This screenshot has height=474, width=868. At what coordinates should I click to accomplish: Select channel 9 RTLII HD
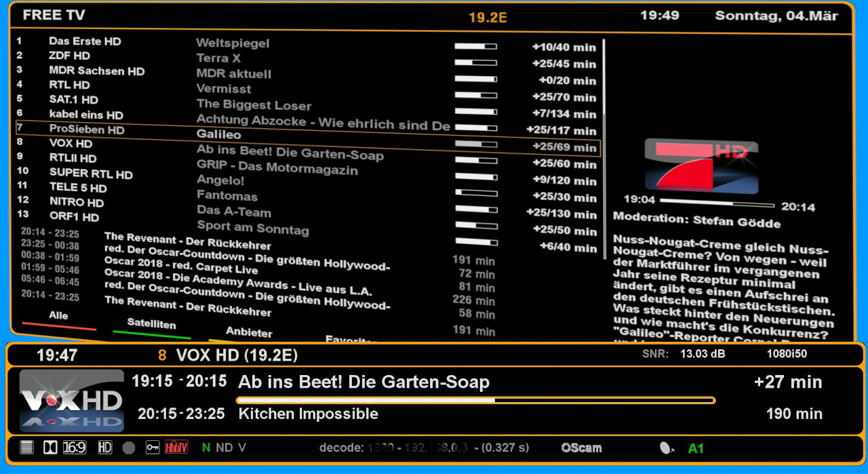73,158
